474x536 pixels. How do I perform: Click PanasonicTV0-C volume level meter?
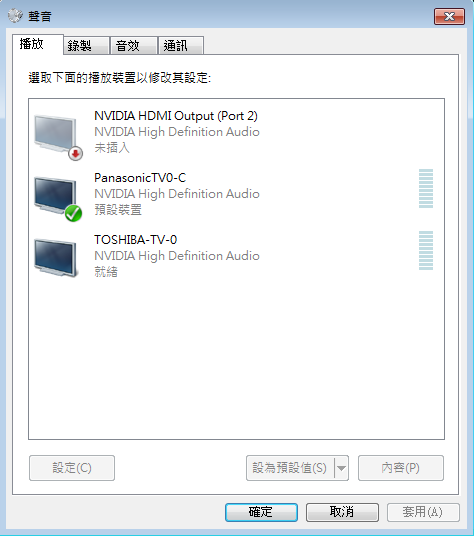(x=426, y=188)
